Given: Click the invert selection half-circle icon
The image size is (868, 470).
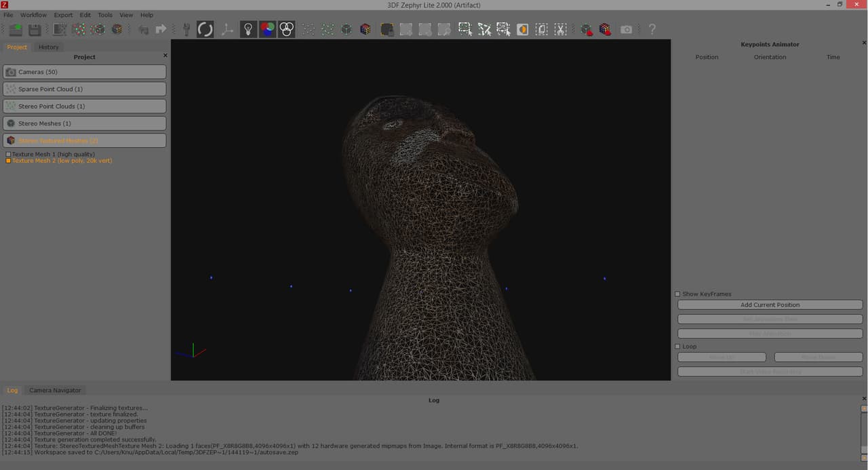Looking at the screenshot, I should click(x=523, y=30).
